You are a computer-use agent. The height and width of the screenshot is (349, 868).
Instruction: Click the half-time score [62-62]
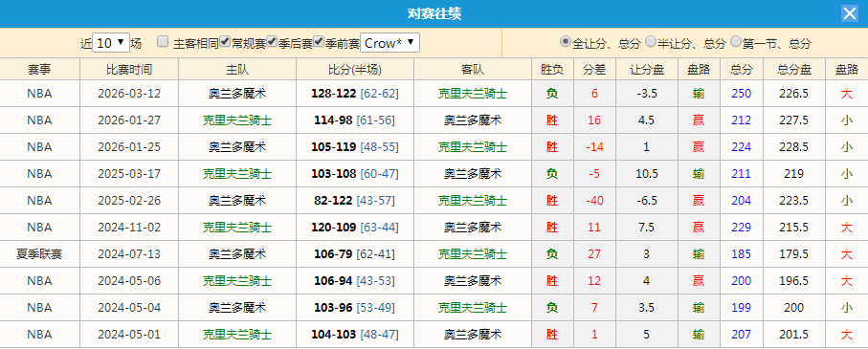point(379,94)
